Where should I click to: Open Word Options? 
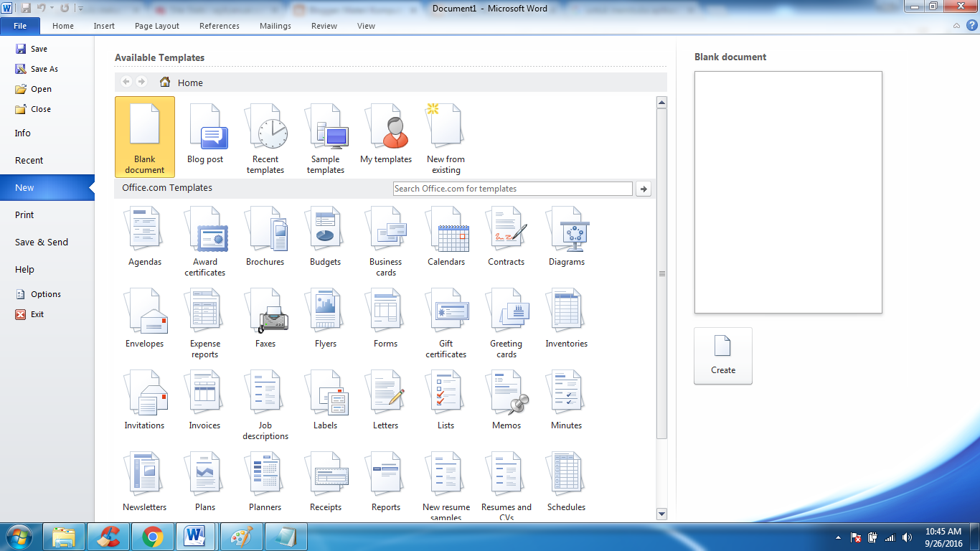tap(38, 294)
